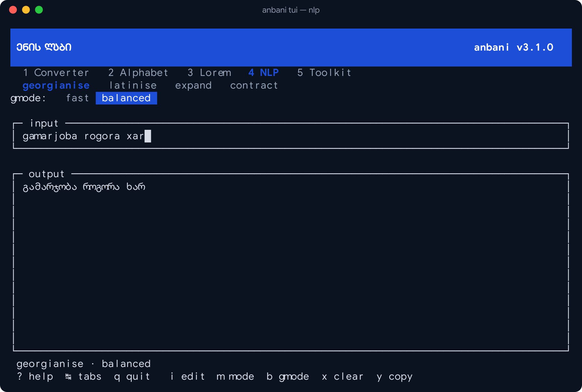Click the Georgian output text
Image resolution: width=582 pixels, height=392 pixels.
pyautogui.click(x=84, y=187)
